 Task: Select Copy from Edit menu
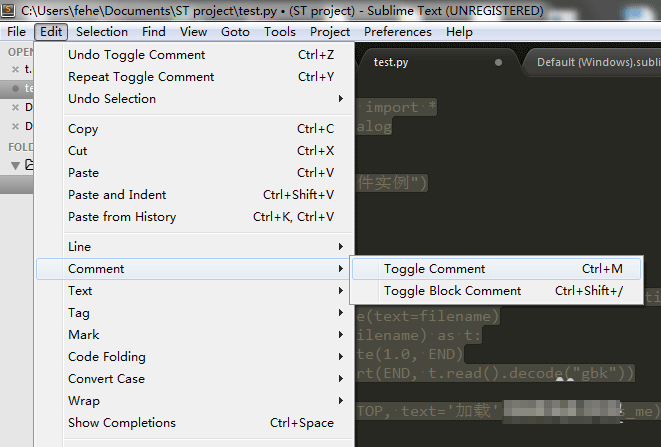click(x=194, y=129)
